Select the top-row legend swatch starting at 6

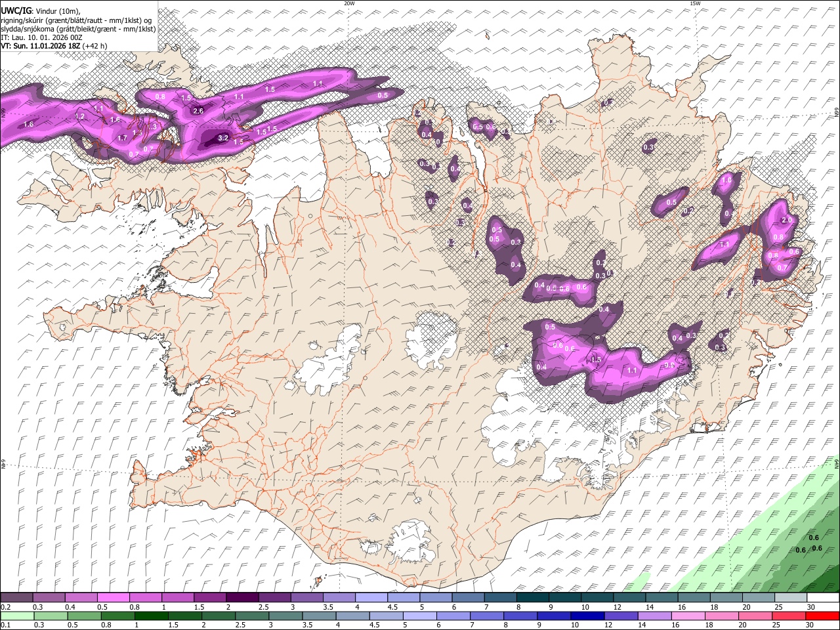pyautogui.click(x=467, y=598)
